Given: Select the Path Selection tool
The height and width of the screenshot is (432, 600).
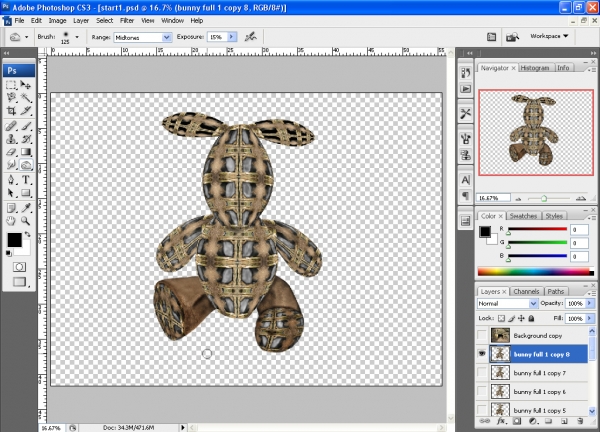Looking at the screenshot, I should point(11,193).
